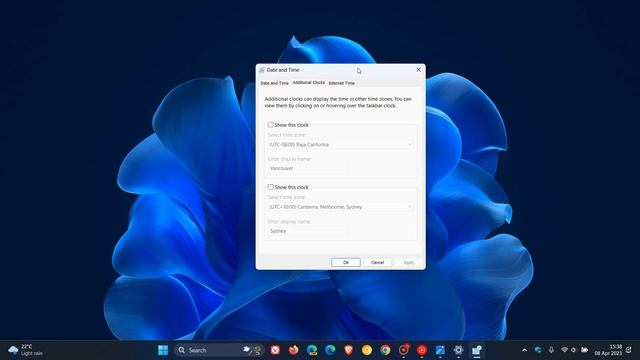Click the volume tray icon
This screenshot has width=640, height=360.
[x=574, y=350]
